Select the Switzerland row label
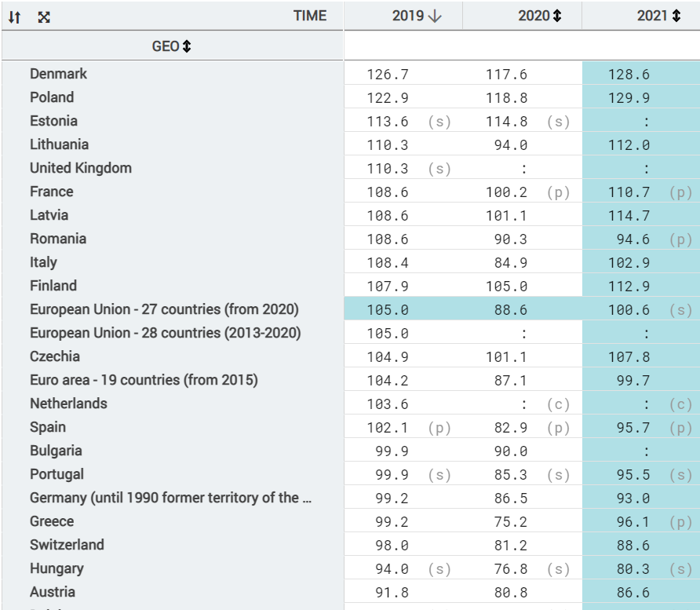 click(67, 545)
